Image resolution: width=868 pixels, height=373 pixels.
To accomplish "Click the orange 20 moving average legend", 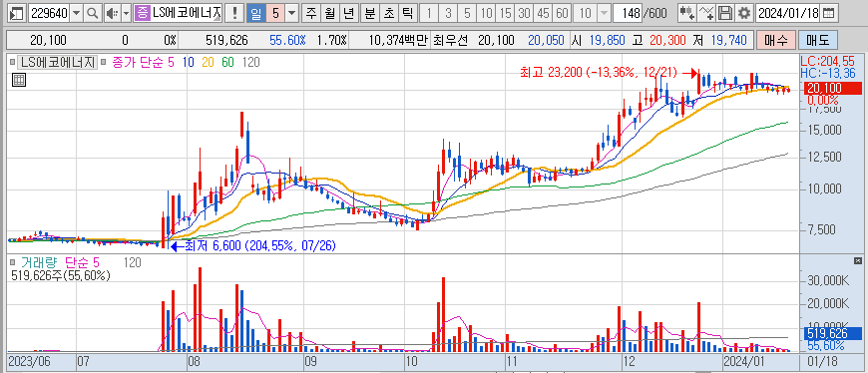I will (209, 63).
